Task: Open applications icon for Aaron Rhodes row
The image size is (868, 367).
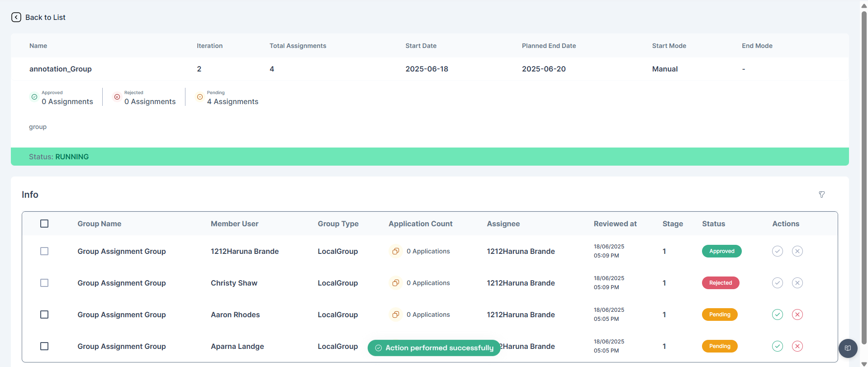Action: tap(395, 315)
